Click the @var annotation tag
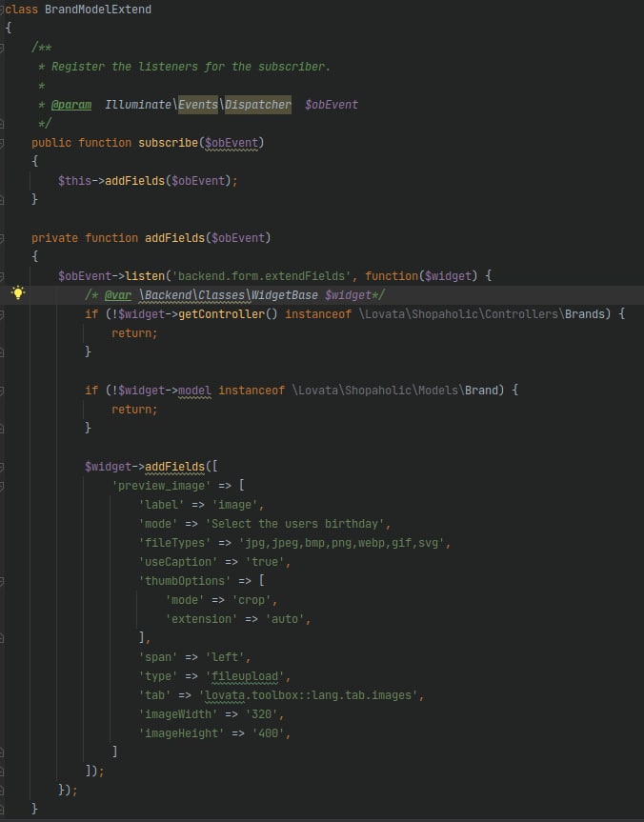The image size is (644, 822). [118, 295]
